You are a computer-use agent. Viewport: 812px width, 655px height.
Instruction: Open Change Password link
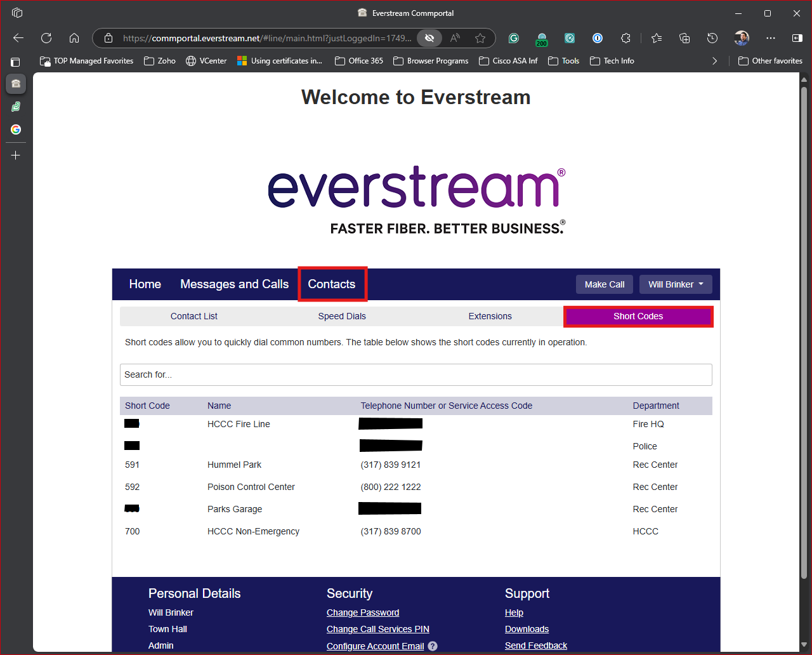click(363, 612)
